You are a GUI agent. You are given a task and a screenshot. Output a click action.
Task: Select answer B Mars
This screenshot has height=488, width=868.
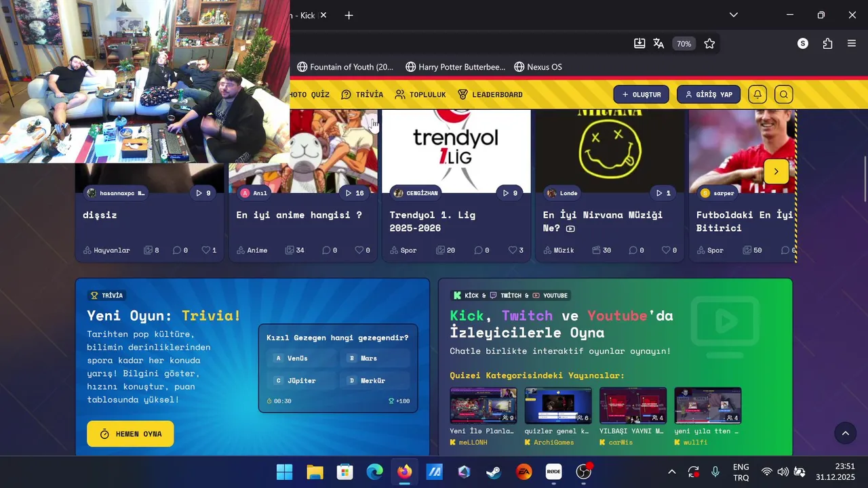(376, 358)
